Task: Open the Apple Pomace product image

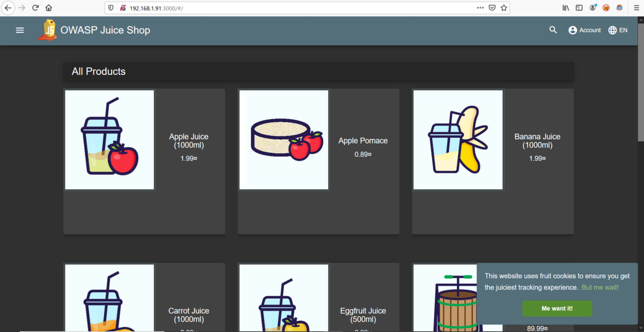Action: click(x=284, y=140)
